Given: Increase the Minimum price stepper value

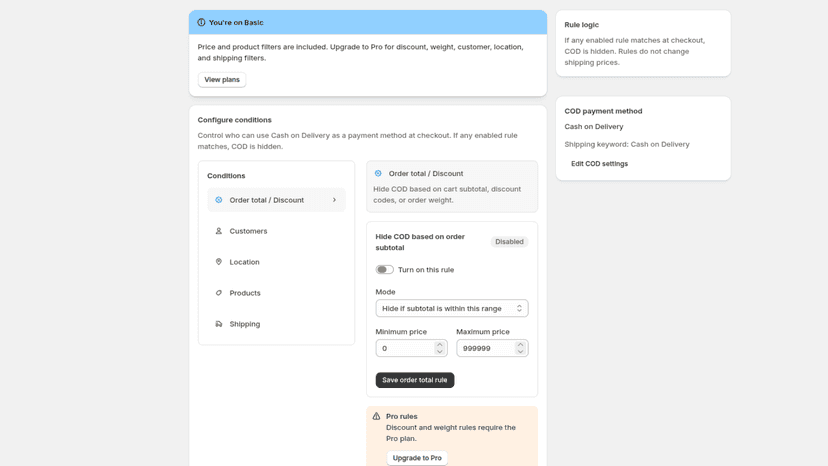Looking at the screenshot, I should pos(439,345).
